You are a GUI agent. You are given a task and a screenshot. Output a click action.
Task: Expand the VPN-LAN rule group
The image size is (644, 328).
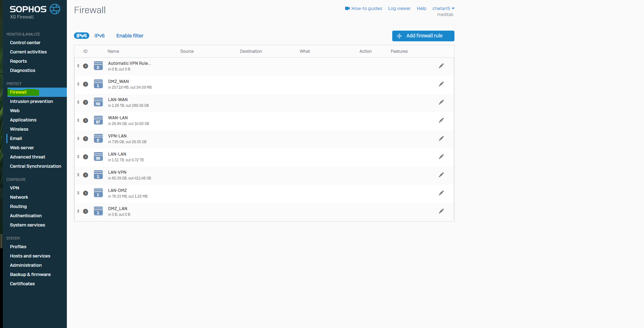tap(86, 139)
